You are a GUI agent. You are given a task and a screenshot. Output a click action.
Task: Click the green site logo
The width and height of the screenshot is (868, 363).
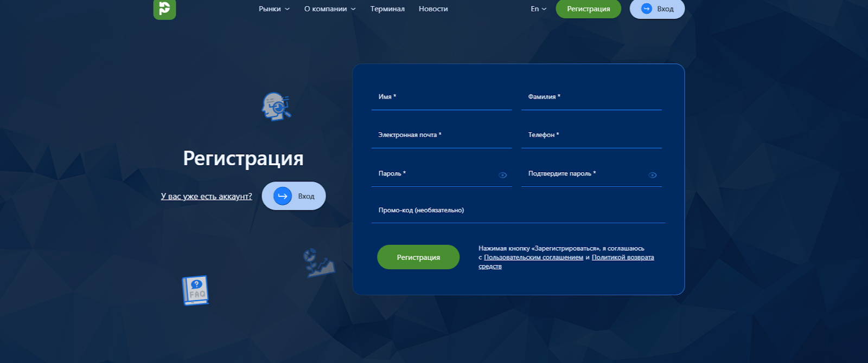[x=164, y=9]
